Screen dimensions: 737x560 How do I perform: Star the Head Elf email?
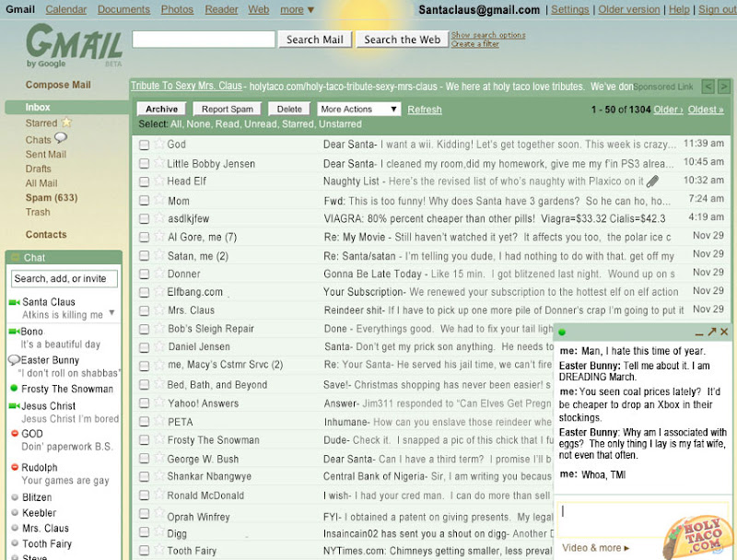pyautogui.click(x=159, y=181)
